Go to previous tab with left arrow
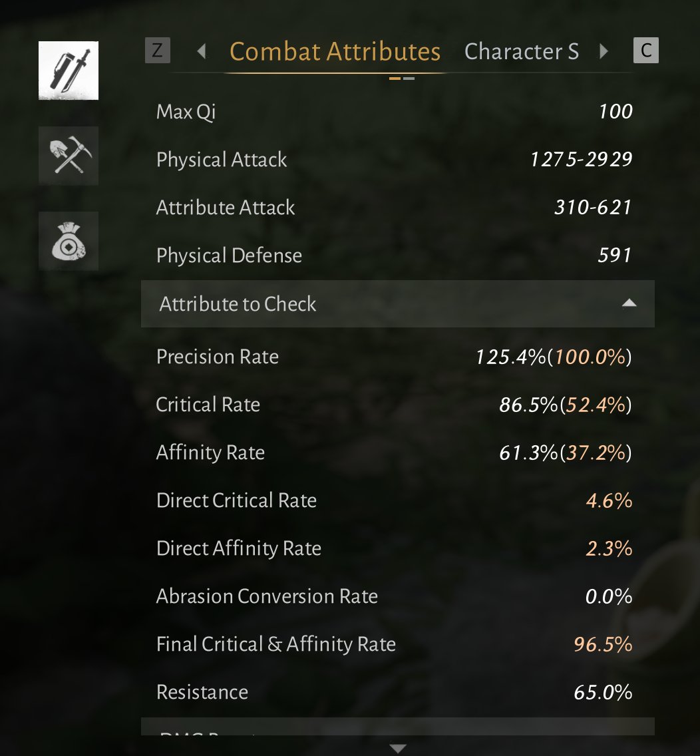 [x=202, y=51]
